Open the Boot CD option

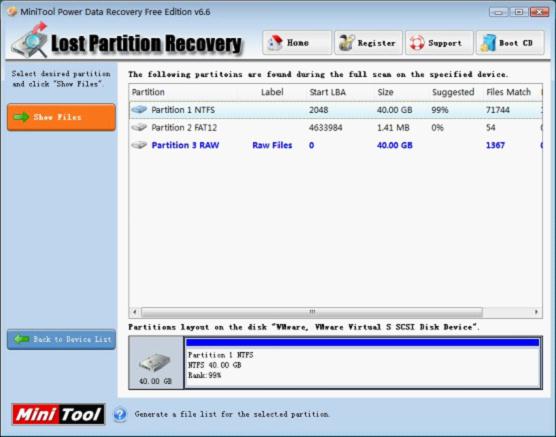[510, 43]
